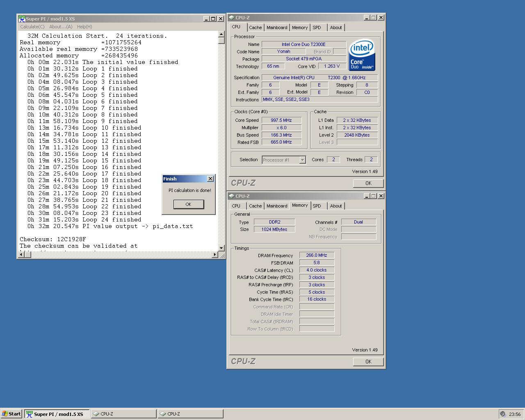
Task: Click the taskbar clock showing 23:56
Action: tap(515, 414)
